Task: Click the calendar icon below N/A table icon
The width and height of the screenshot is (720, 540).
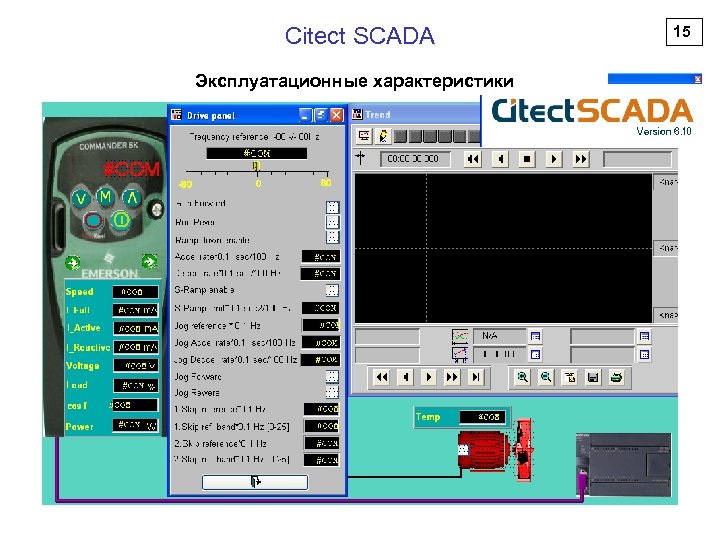Action: point(535,354)
